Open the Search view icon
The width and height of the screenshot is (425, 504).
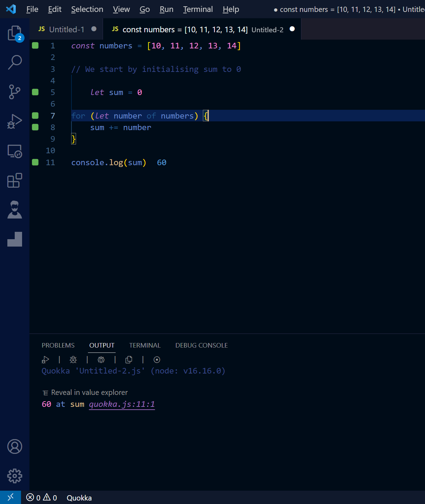click(x=15, y=62)
